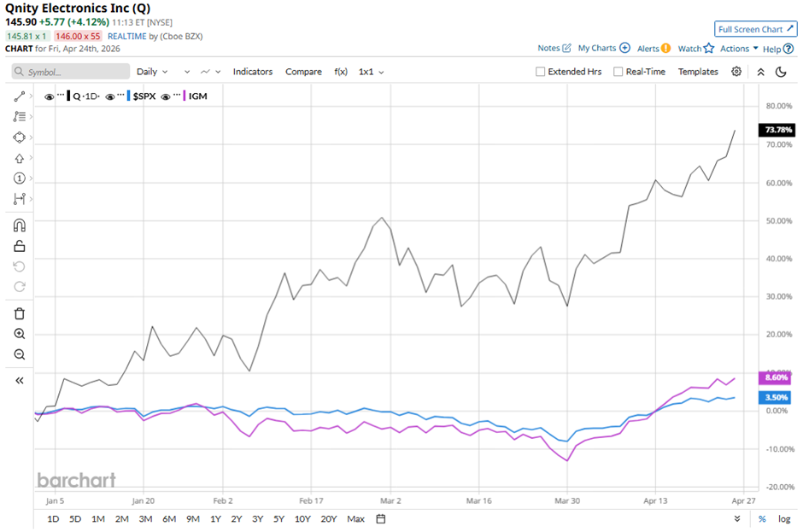Viewport: 803px width, 532px height.
Task: Expand the 1x1 grid layout dropdown
Action: tap(371, 72)
